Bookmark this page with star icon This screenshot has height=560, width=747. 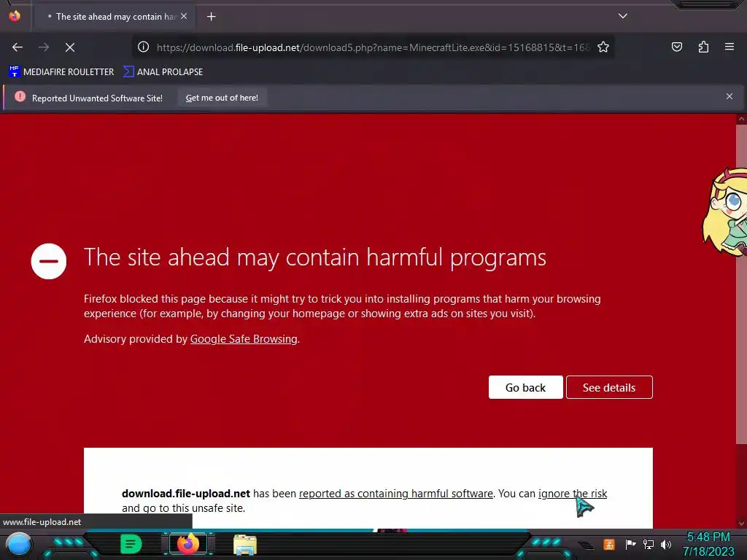tap(603, 47)
